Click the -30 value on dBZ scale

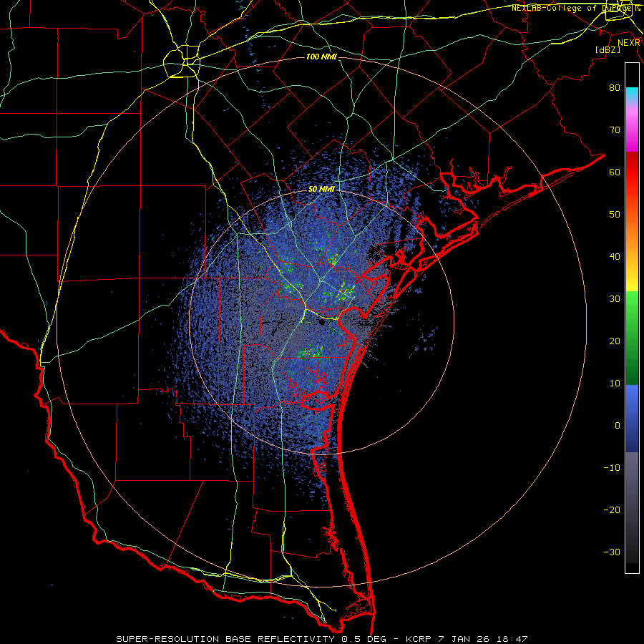pyautogui.click(x=612, y=552)
